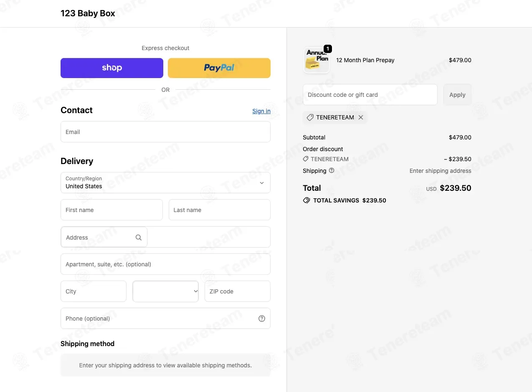The width and height of the screenshot is (532, 392).
Task: Click the phone field help question icon
Action: 262,319
